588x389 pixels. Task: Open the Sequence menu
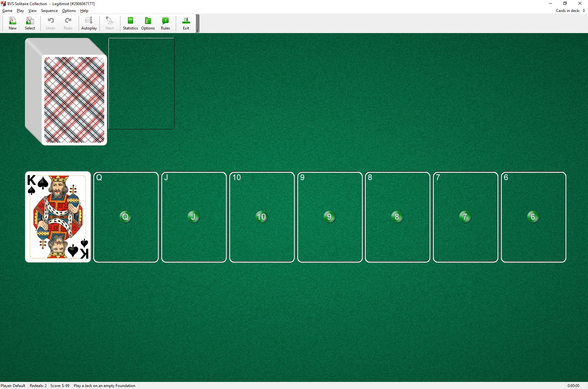point(49,11)
